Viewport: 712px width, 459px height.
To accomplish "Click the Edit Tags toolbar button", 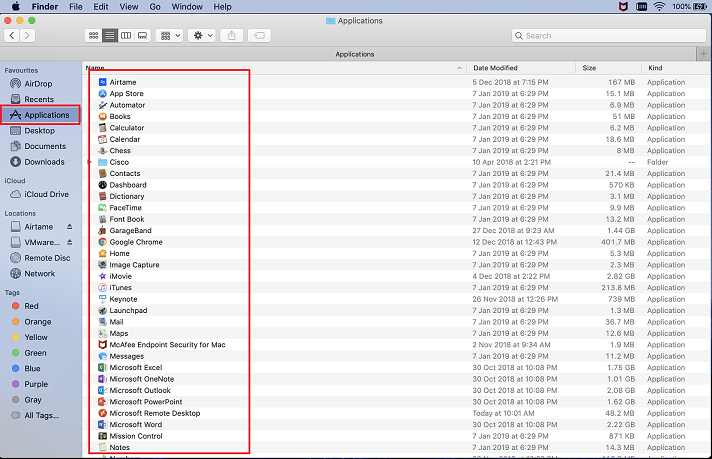I will point(259,35).
